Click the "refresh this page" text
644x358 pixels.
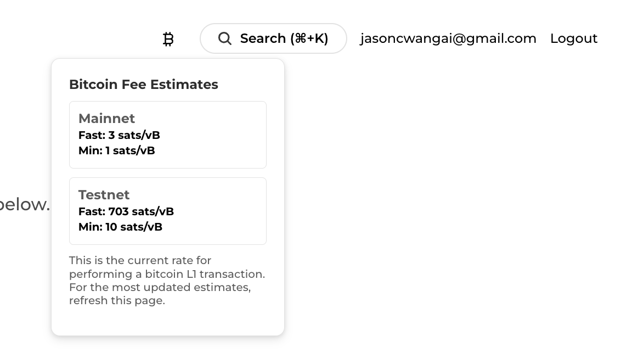[117, 300]
